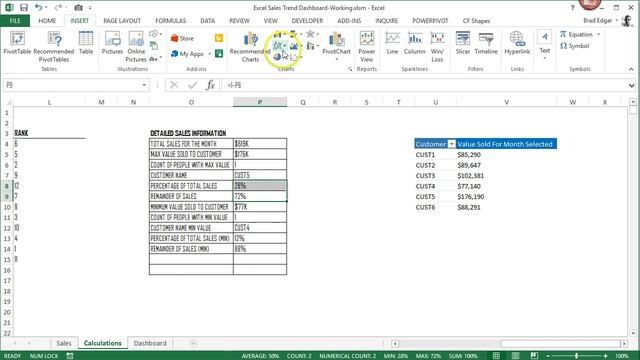Click zoom out minus button

pos(548,356)
